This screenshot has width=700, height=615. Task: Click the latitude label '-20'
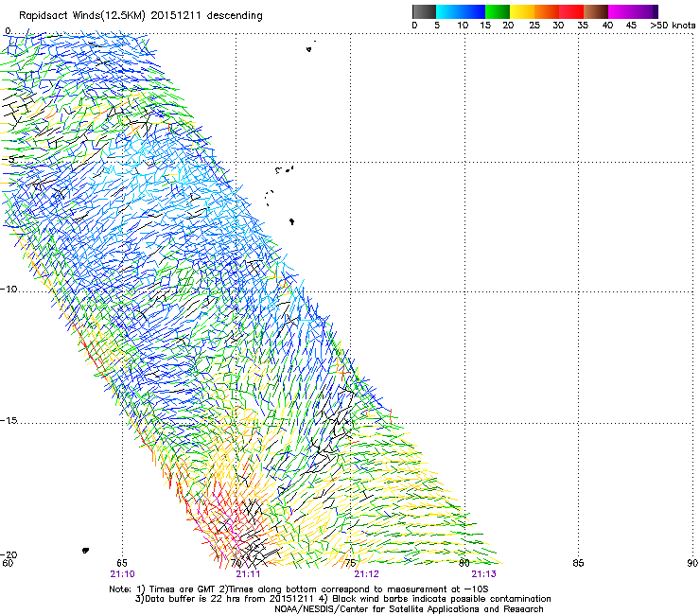coord(9,554)
